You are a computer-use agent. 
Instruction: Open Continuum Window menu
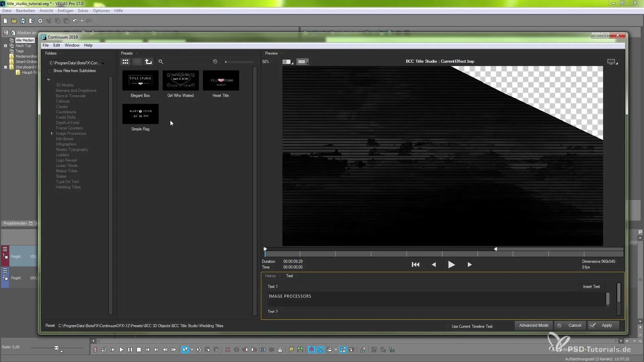click(72, 45)
